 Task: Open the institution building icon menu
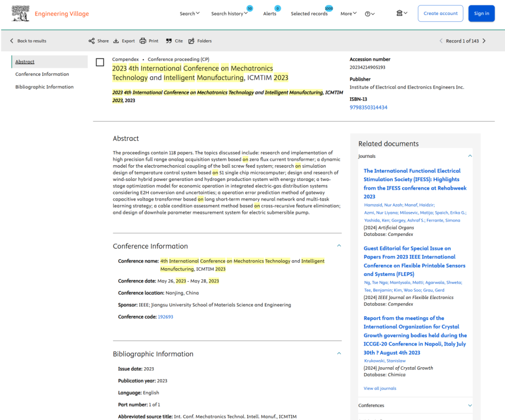point(402,13)
